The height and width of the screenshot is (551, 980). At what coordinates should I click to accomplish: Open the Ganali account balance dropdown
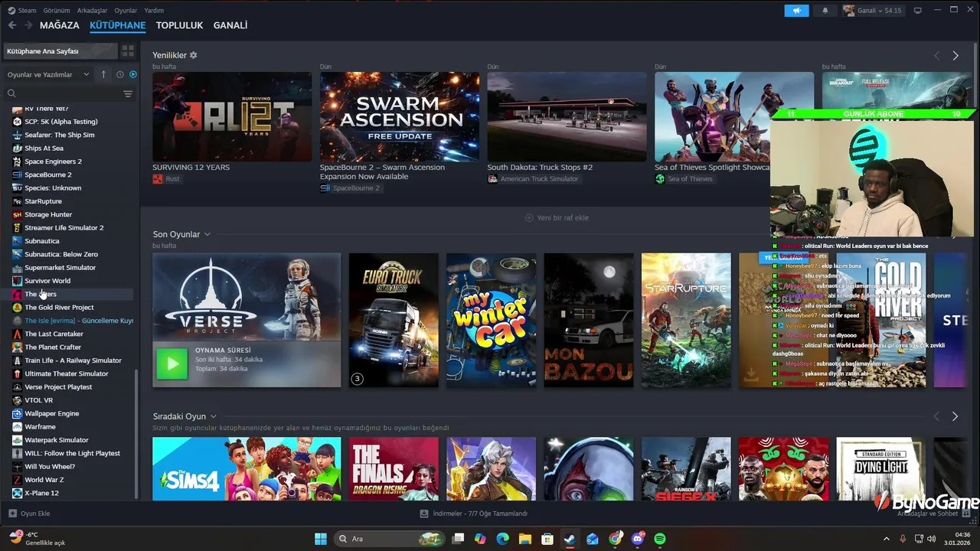point(873,11)
